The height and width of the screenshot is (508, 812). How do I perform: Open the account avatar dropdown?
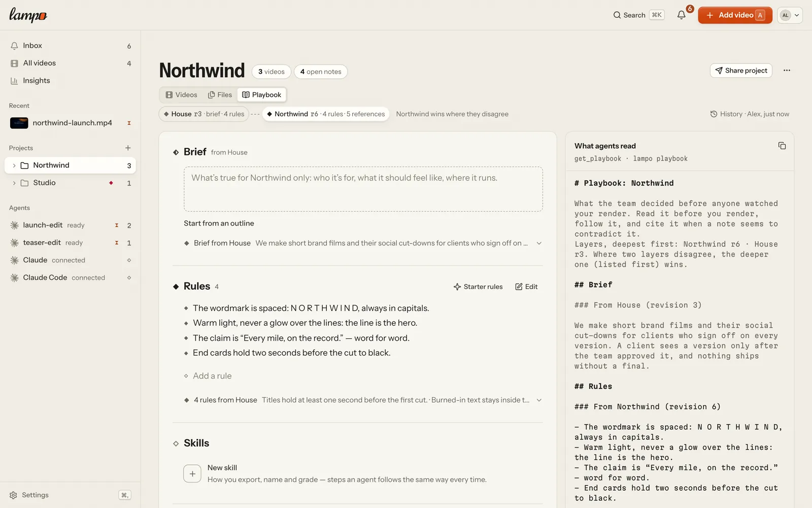click(x=790, y=15)
